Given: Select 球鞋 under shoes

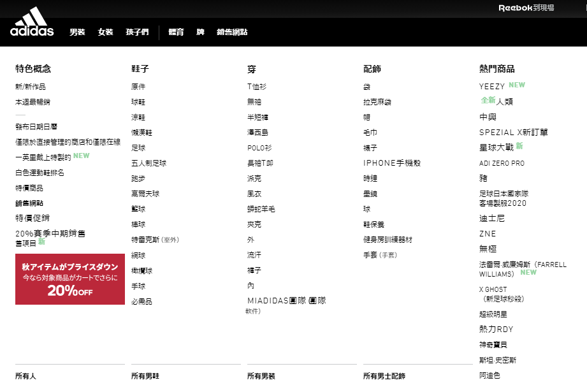Looking at the screenshot, I should tap(138, 102).
